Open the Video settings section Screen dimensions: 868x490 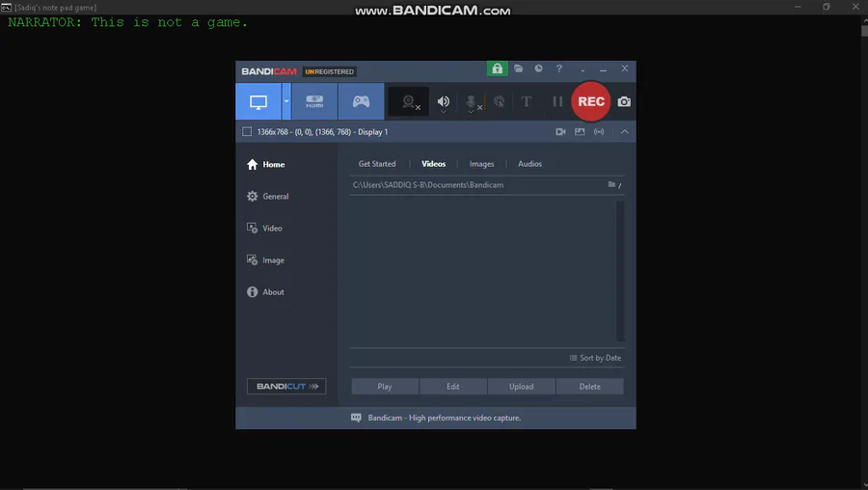[x=264, y=228]
